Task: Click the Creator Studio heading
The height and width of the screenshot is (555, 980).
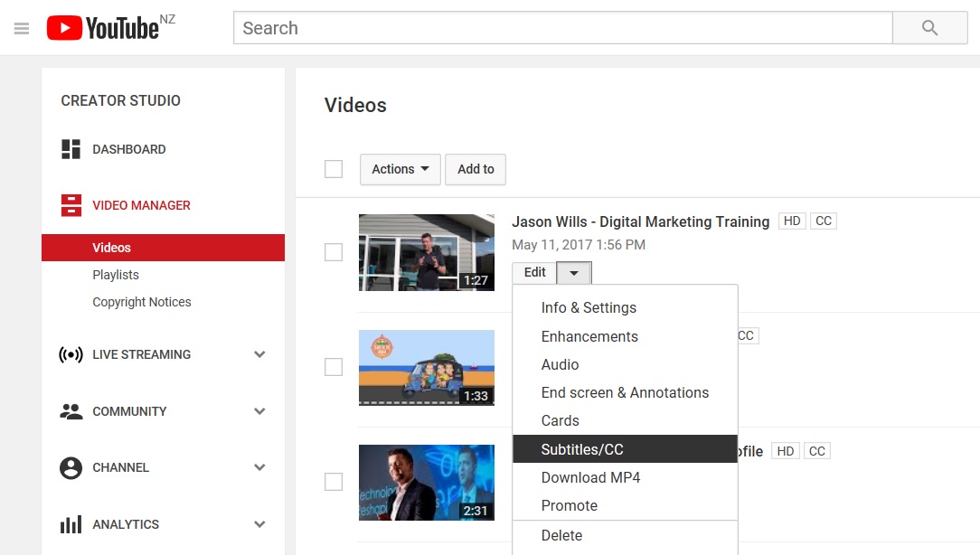Action: tap(120, 100)
